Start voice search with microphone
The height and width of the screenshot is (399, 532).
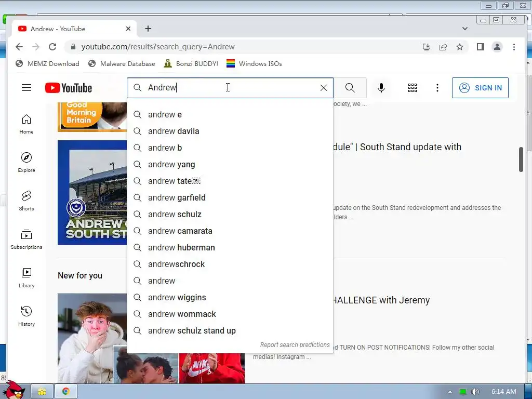pos(381,88)
